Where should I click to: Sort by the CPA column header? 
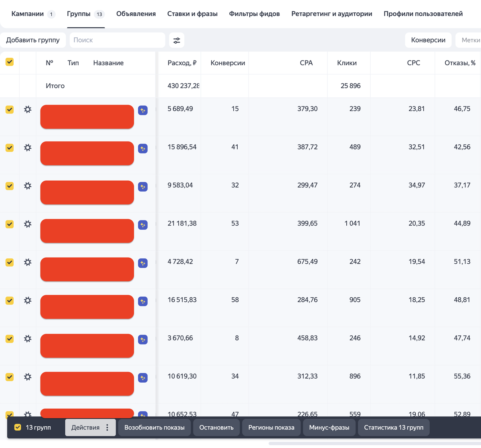(x=306, y=63)
